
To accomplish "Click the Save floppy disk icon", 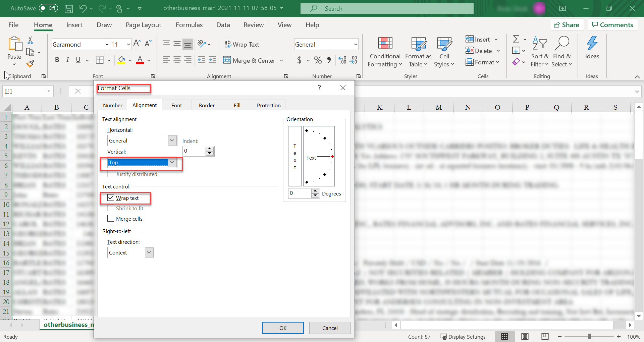I will coord(69,9).
